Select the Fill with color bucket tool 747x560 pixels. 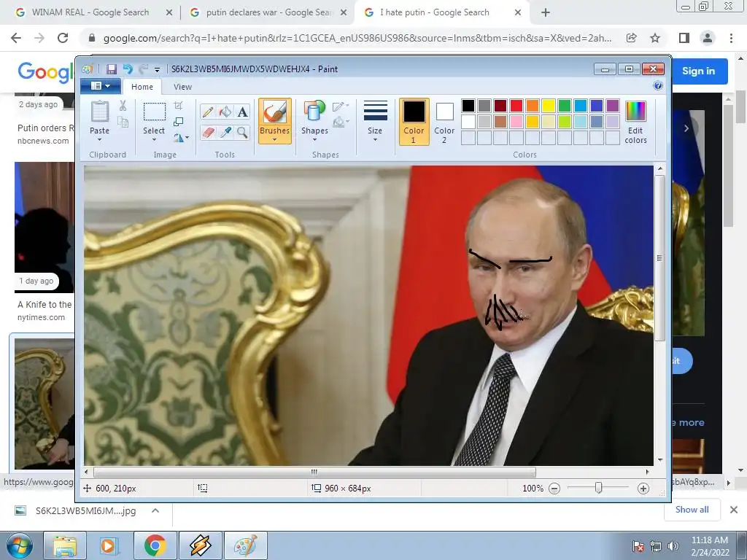(x=225, y=112)
